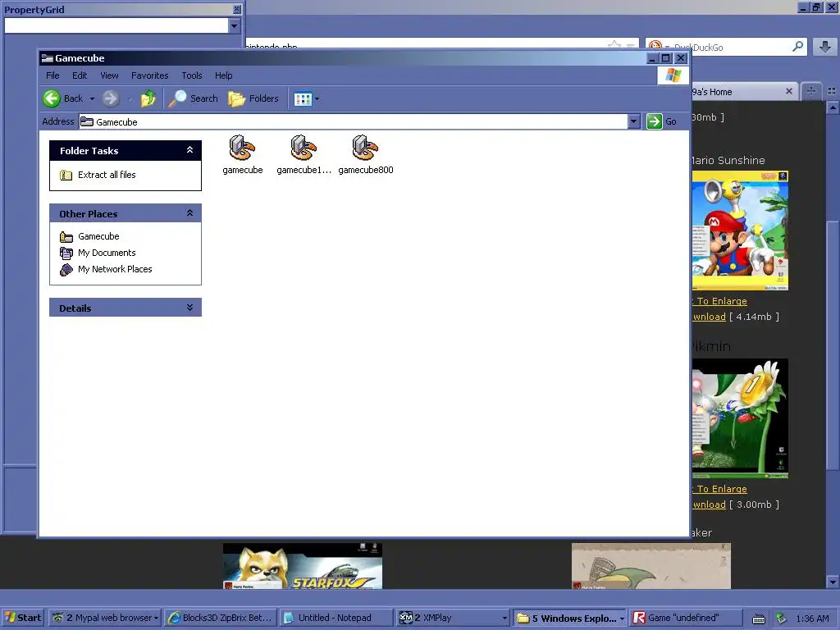Screen dimensions: 840x630
Task: Click browser scrollbar down arrow
Action: (833, 582)
